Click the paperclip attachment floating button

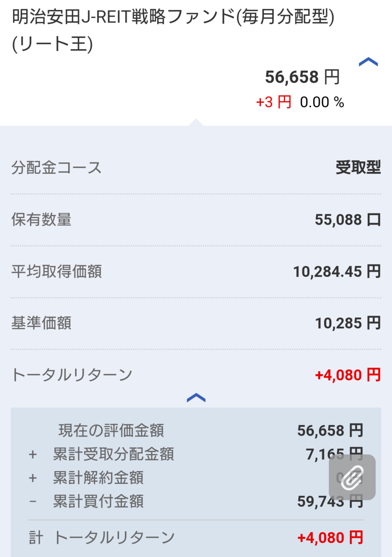[352, 477]
